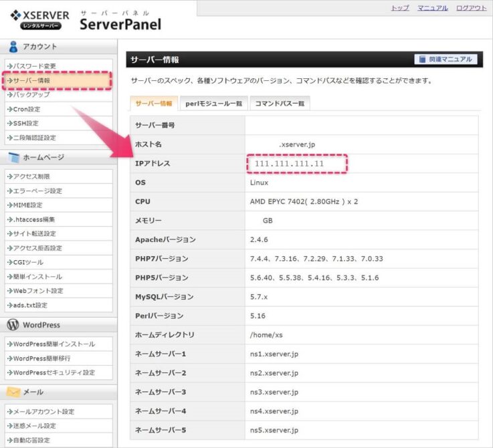Switch to the perlモジュール一覧 tab
The image size is (493, 448).
214,104
